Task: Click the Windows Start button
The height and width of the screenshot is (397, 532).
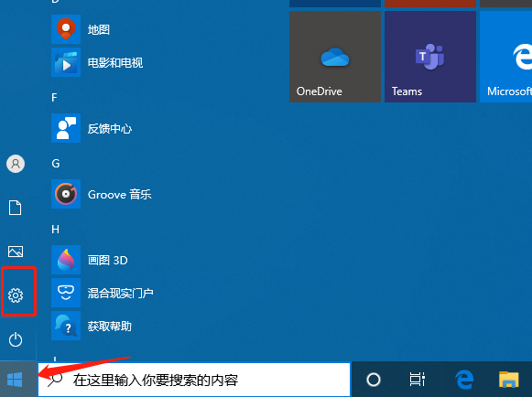Action: [15, 380]
